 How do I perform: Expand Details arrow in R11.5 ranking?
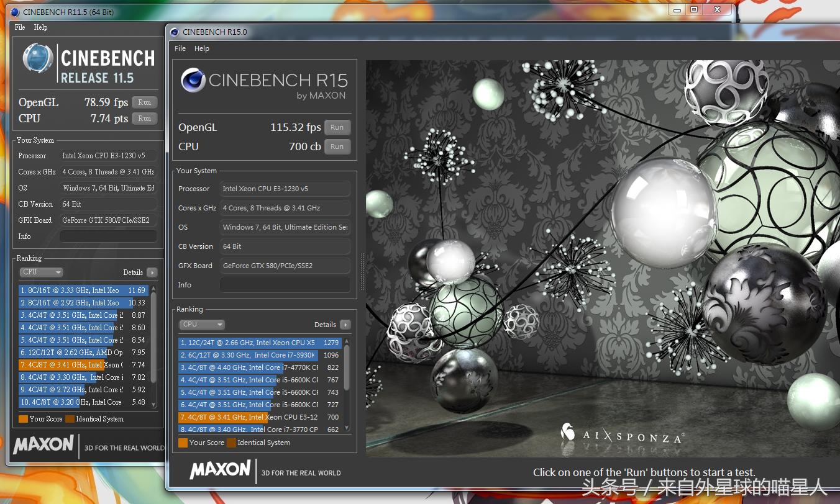click(x=152, y=272)
